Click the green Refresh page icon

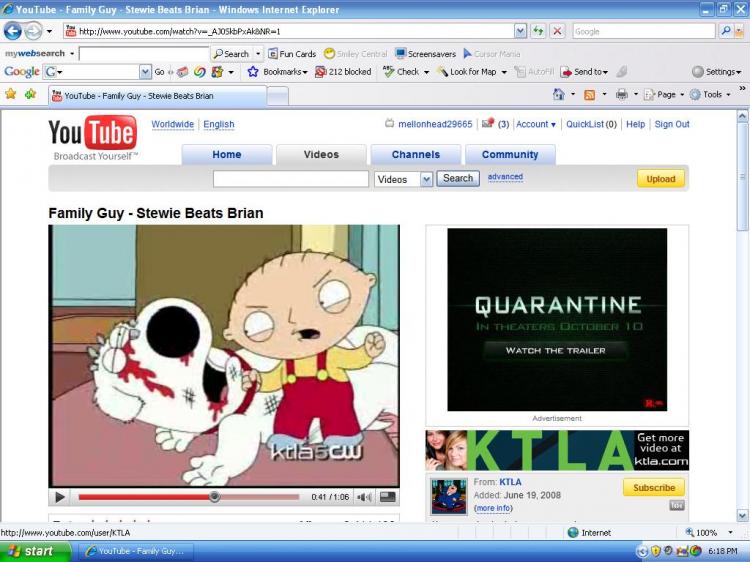(x=538, y=32)
